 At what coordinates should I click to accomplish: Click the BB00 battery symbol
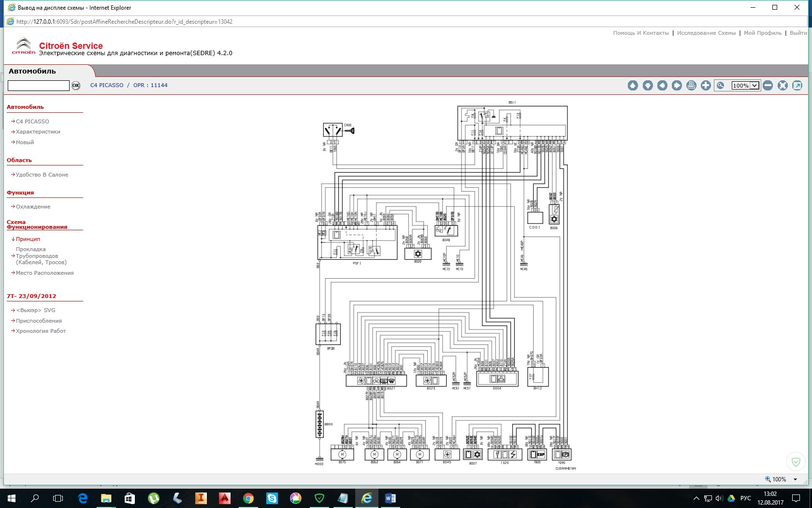pos(319,424)
